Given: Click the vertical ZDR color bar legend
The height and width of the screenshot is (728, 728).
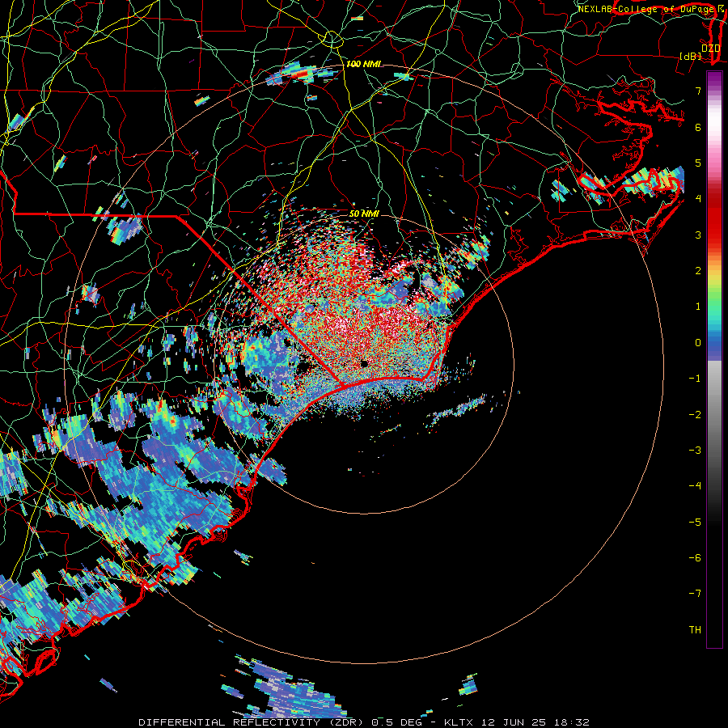Looking at the screenshot, I should point(714,359).
